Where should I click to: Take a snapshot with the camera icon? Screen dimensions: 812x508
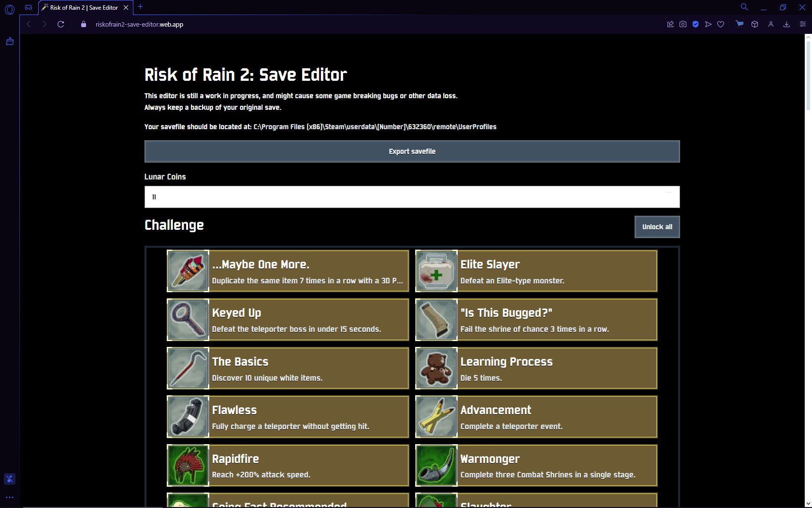(683, 24)
